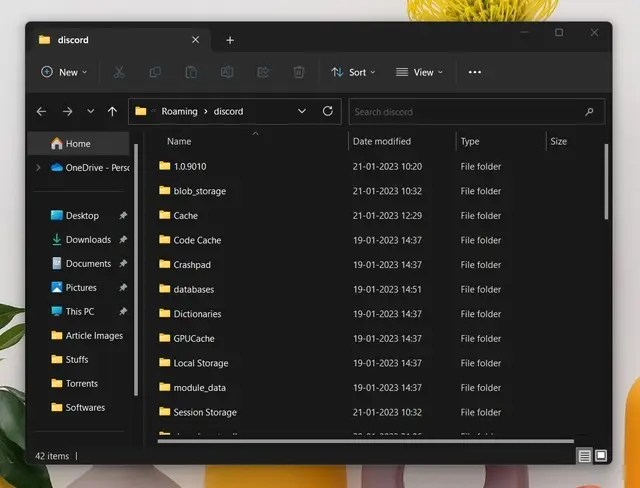Click the Rename icon in toolbar
This screenshot has height=488, width=640.
[x=227, y=72]
